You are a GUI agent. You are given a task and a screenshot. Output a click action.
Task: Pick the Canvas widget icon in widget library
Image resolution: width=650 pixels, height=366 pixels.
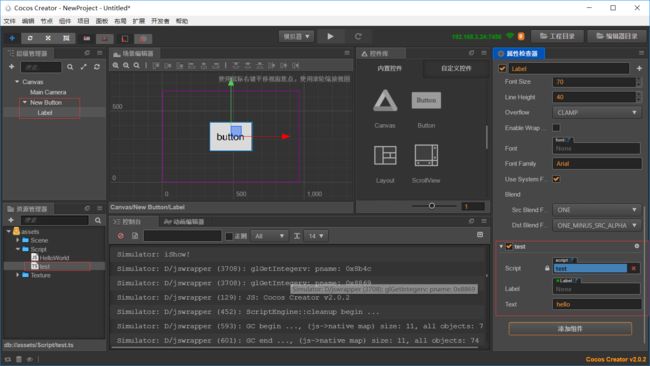pyautogui.click(x=385, y=101)
